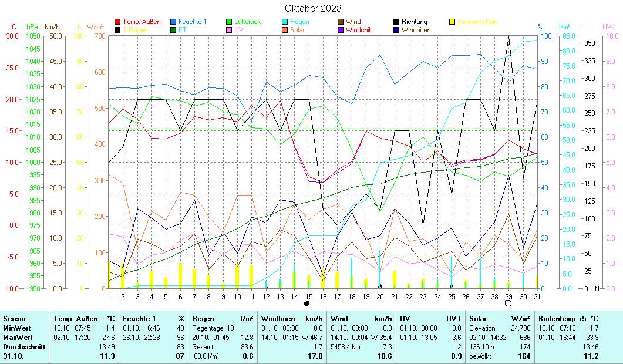Screen dimensions: 623x364
Task: Click the '5458.4 km' wind distance value
Action: (x=346, y=347)
